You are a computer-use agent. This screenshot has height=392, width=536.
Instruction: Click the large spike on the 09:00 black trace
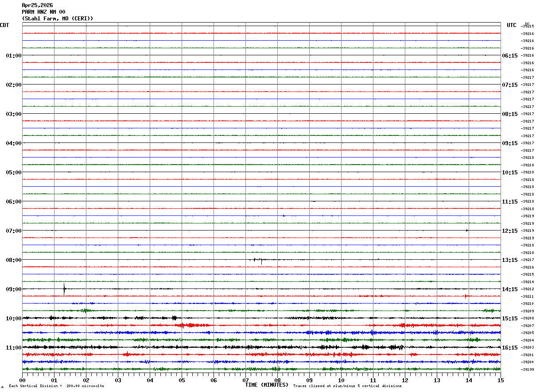pyautogui.click(x=64, y=289)
